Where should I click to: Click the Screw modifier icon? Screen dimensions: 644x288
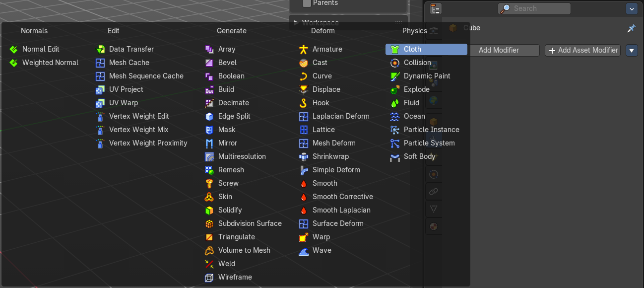pos(209,183)
